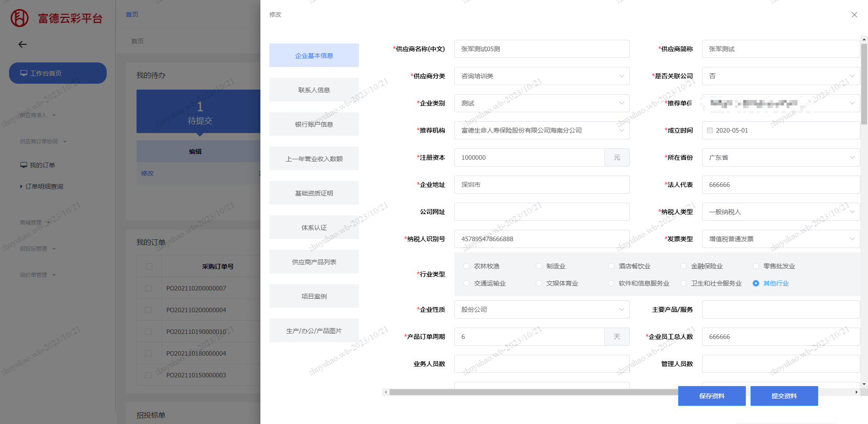868x424 pixels.
Task: Expand 招投标管理 sidebar menu
Action: [x=38, y=249]
